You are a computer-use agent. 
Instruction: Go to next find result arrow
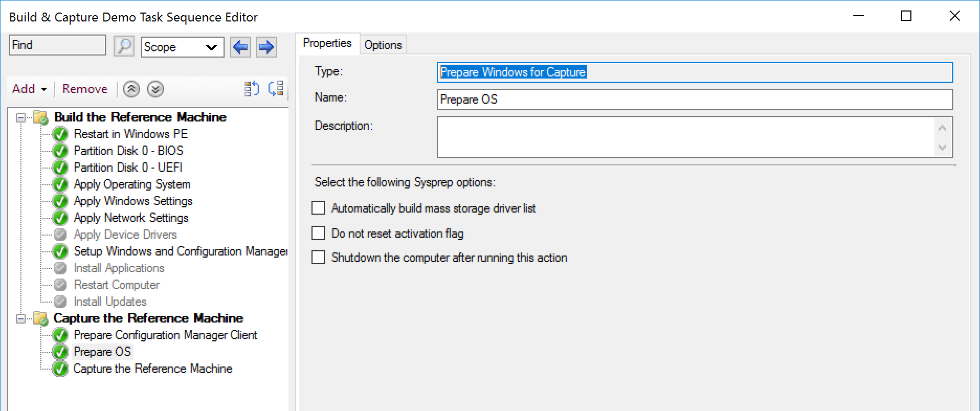coord(266,47)
